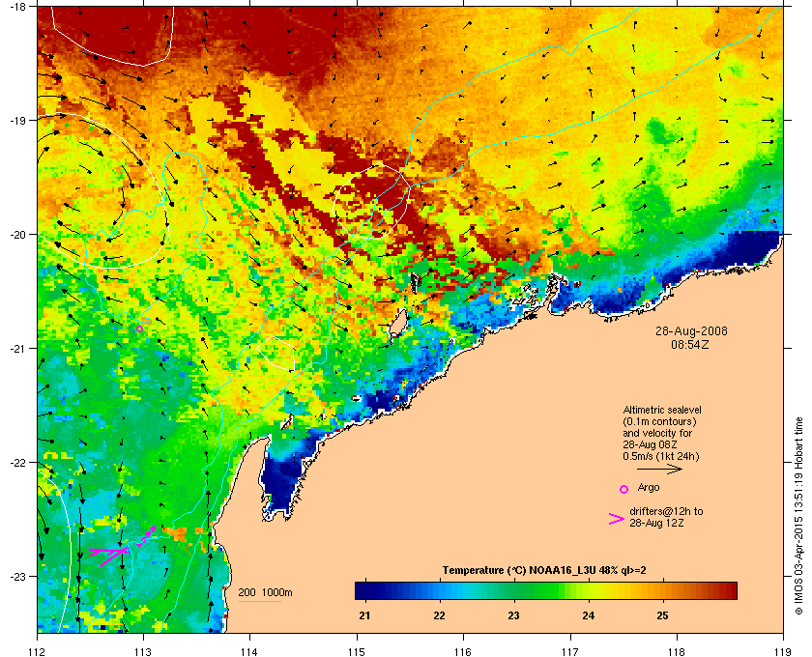This screenshot has width=812, height=657.
Task: Click the colorbar tick label 22
Action: coord(439,615)
